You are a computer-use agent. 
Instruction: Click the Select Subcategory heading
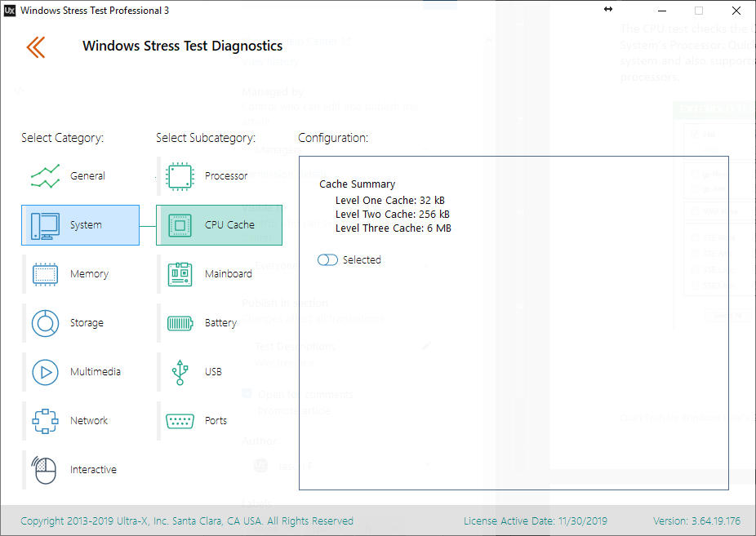pyautogui.click(x=206, y=138)
